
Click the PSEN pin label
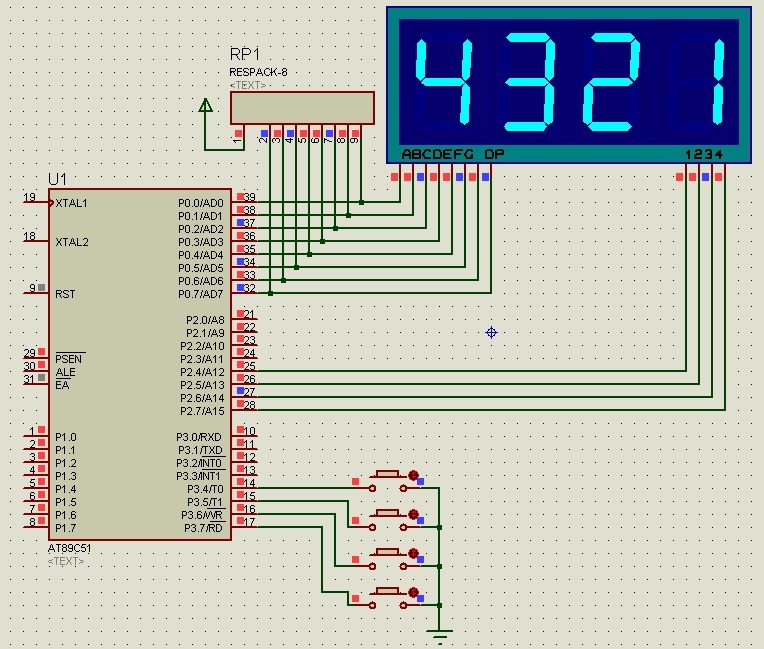[69, 359]
